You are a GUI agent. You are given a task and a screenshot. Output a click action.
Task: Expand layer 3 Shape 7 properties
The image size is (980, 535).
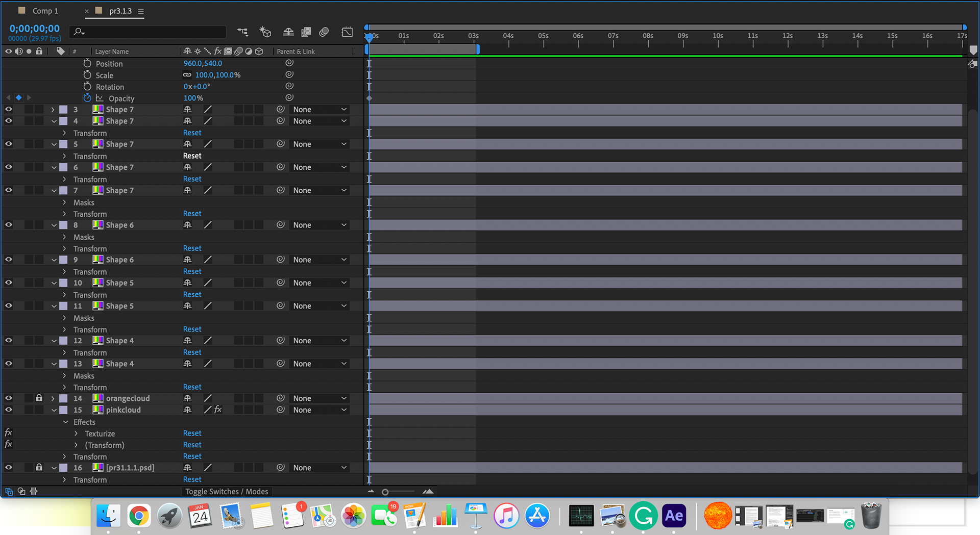53,110
